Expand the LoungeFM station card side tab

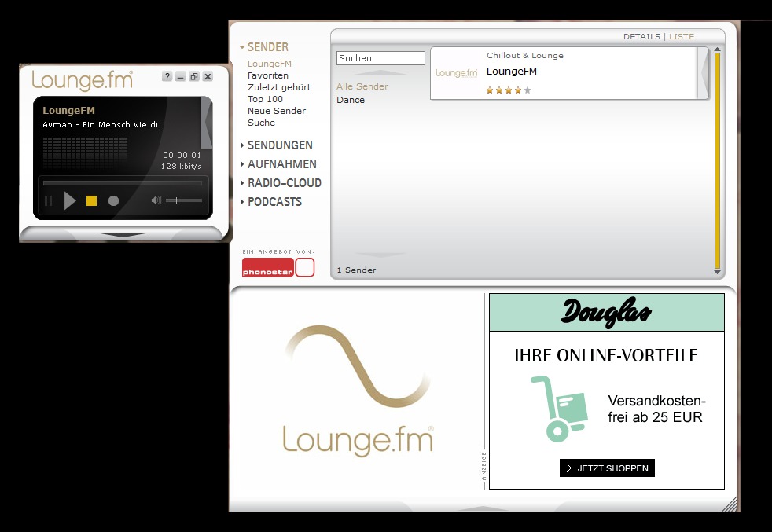pos(704,73)
